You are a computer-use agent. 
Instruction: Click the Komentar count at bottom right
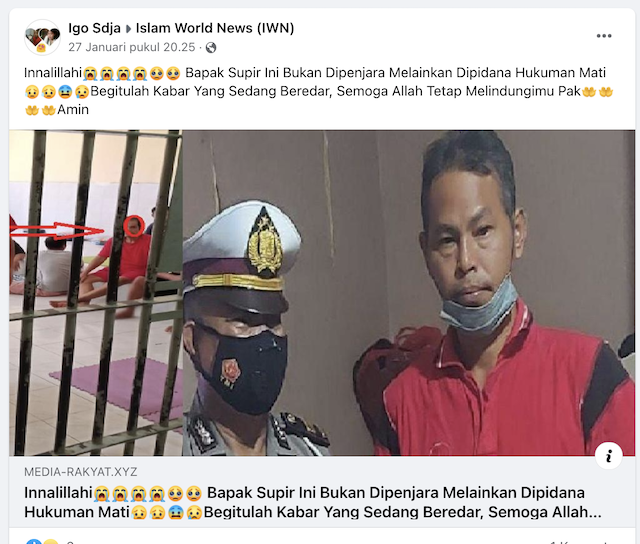(580, 542)
